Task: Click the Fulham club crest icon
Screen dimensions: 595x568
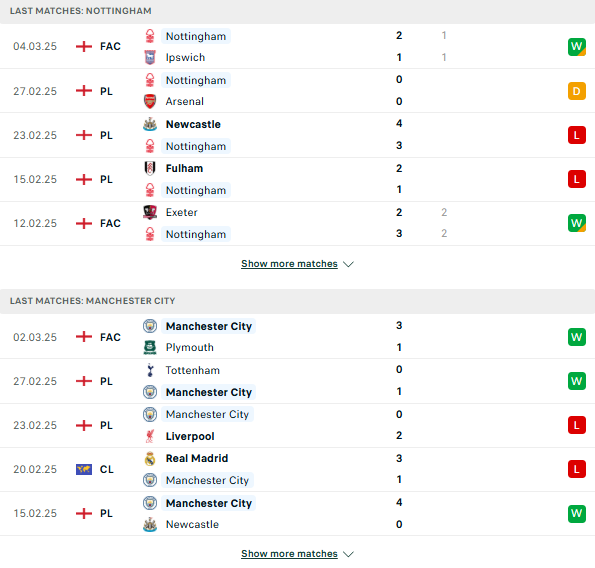Action: [x=150, y=168]
